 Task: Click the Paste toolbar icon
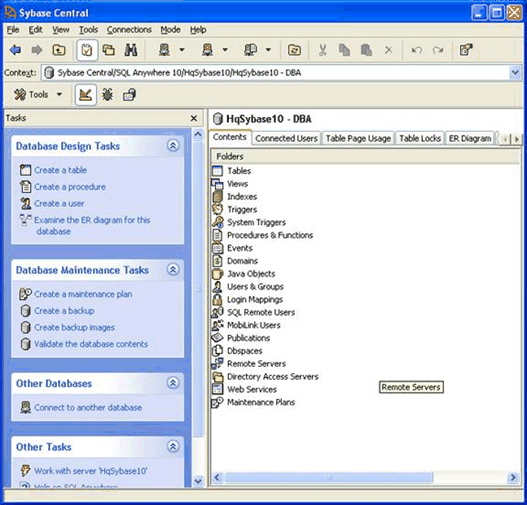point(366,50)
